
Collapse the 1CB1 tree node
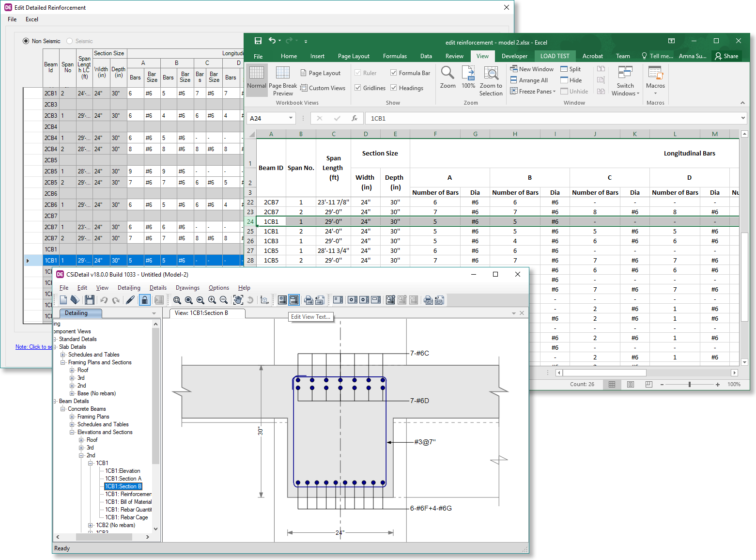(91, 463)
